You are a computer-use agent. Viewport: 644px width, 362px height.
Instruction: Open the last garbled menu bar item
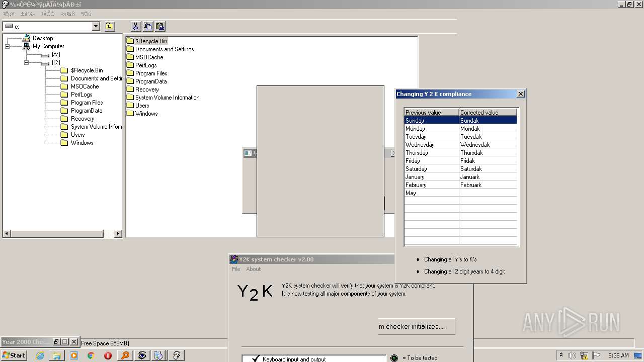click(x=86, y=14)
